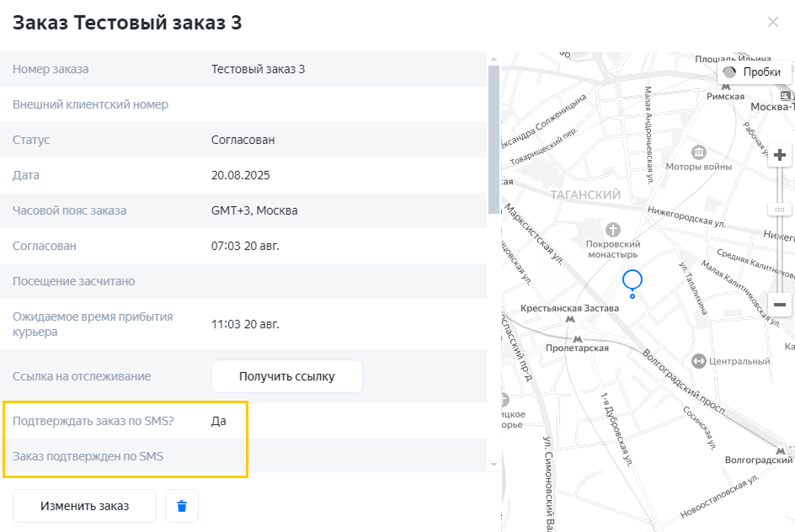This screenshot has width=795, height=532.
Task: Click the trash icon to delete order
Action: [182, 506]
